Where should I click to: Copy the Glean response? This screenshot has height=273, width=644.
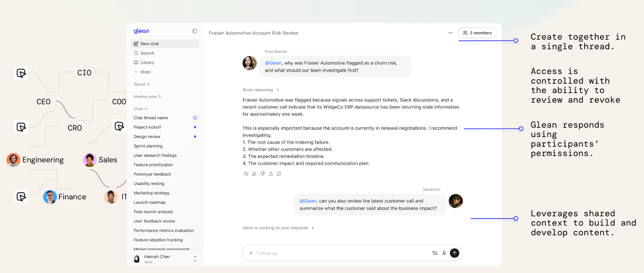point(246,174)
